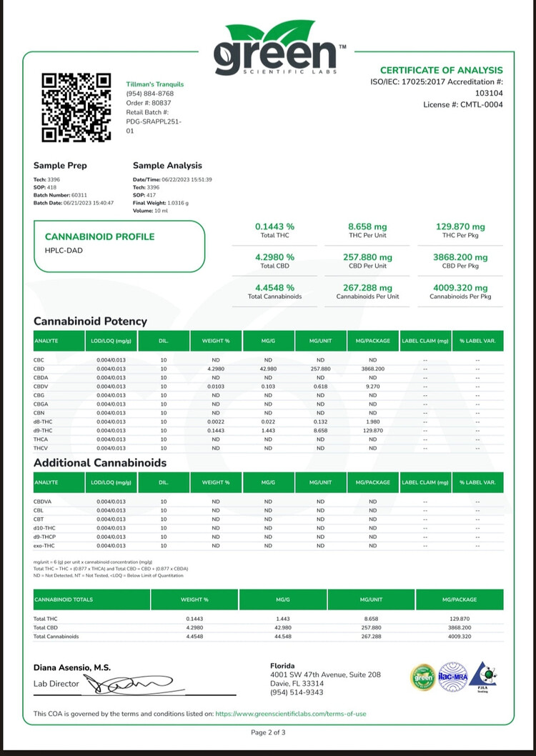The width and height of the screenshot is (536, 756).
Task: Click the ilac-MRA accreditation badge
Action: (452, 677)
